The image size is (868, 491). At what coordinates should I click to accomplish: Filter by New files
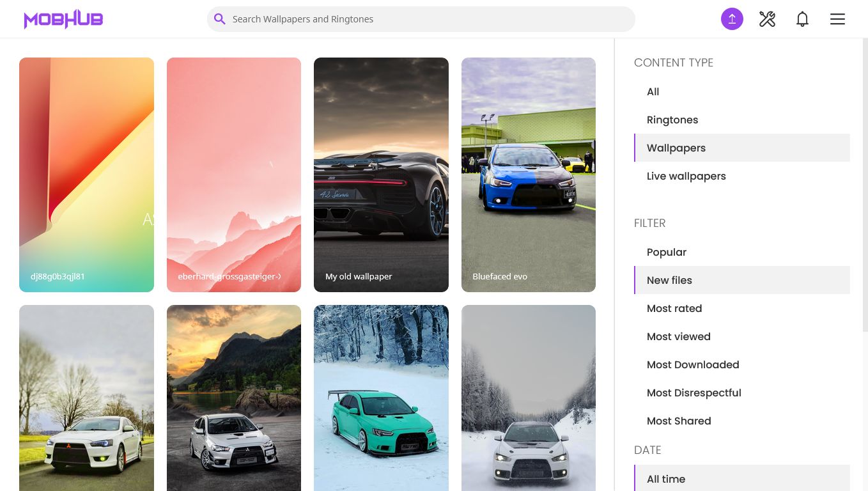742,280
